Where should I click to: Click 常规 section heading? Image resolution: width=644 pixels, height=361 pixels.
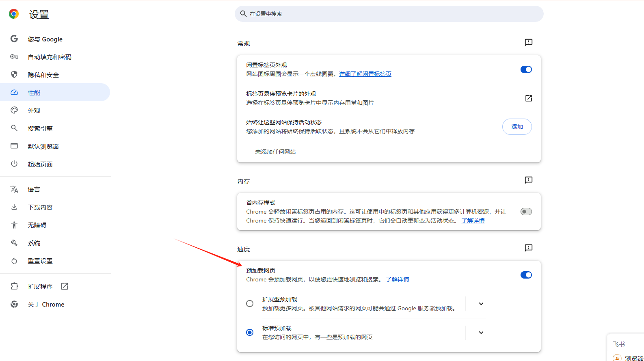tap(244, 44)
